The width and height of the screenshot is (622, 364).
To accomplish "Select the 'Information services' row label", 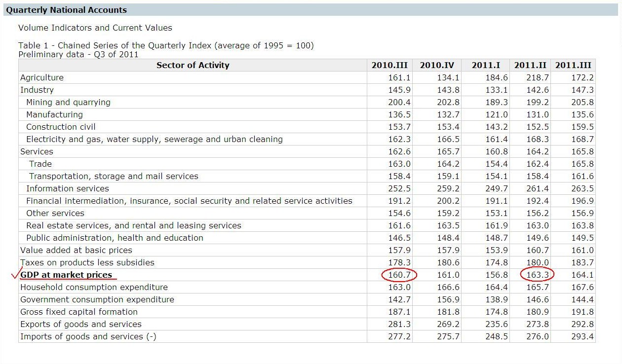I will [68, 188].
